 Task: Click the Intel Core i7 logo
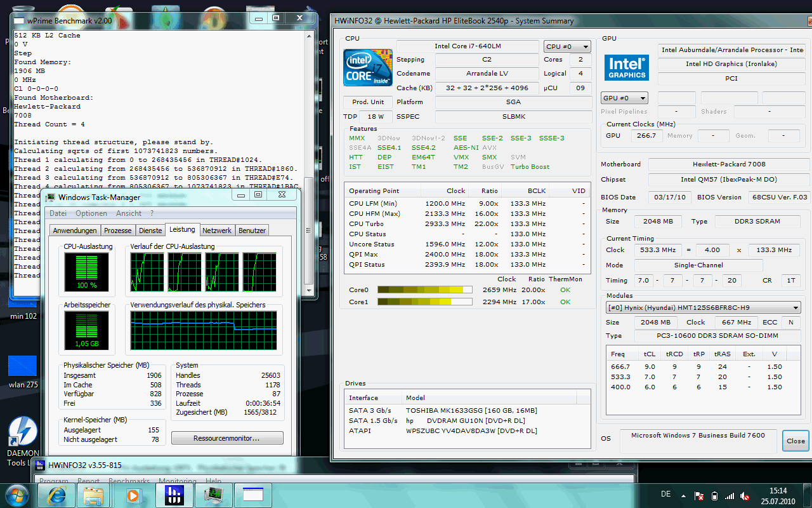(368, 68)
